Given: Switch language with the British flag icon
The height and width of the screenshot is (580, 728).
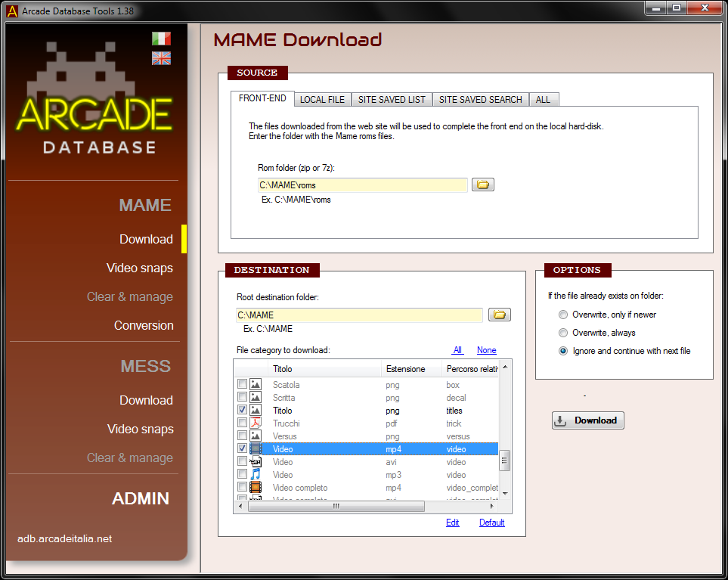Looking at the screenshot, I should click(x=161, y=58).
